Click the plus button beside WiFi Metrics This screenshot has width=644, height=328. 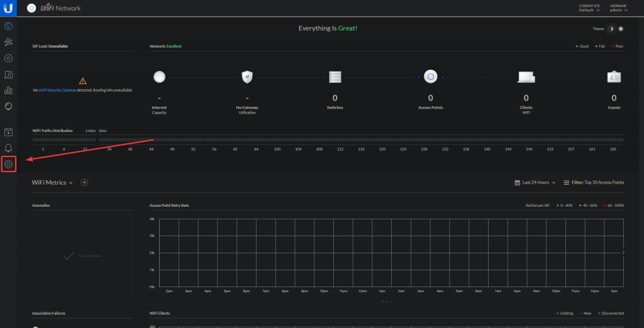(x=84, y=182)
